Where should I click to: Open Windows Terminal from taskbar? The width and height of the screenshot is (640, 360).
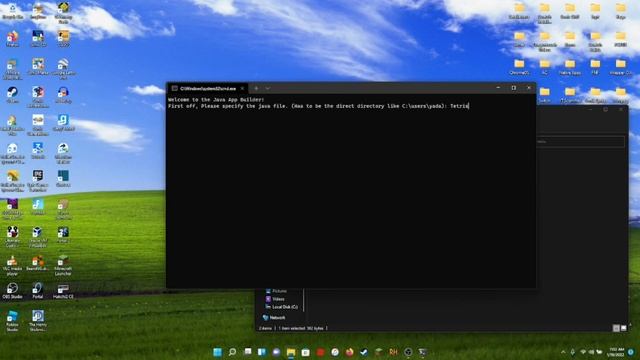point(422,352)
